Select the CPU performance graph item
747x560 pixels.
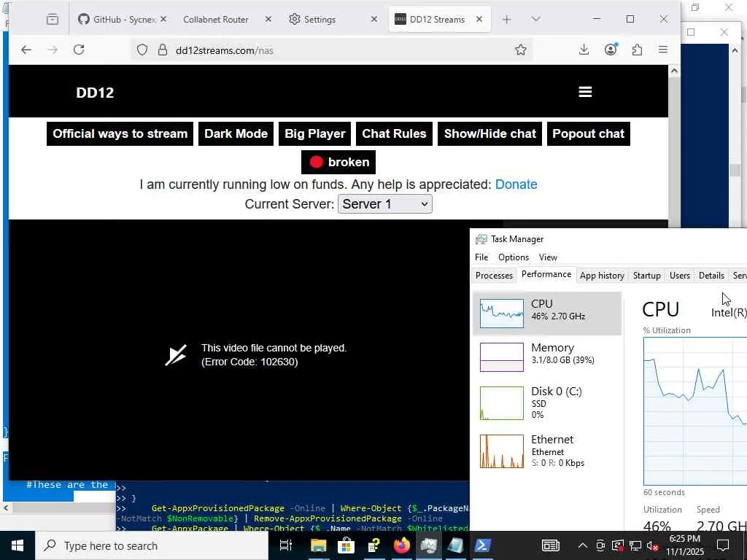pos(547,314)
